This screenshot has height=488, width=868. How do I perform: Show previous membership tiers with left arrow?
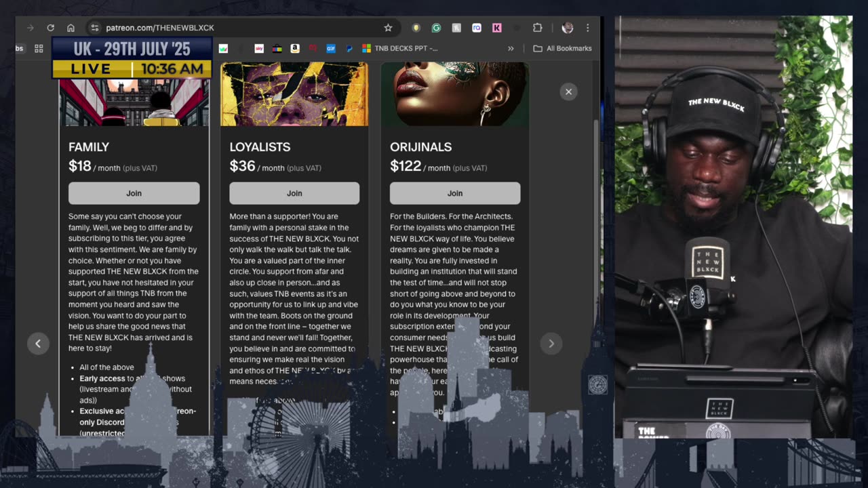tap(38, 344)
